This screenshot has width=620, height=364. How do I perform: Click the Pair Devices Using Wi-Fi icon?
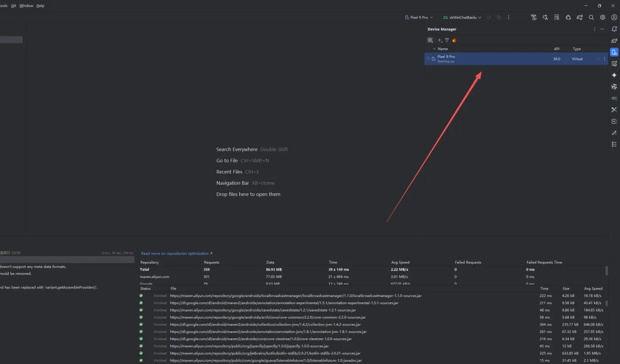(447, 40)
